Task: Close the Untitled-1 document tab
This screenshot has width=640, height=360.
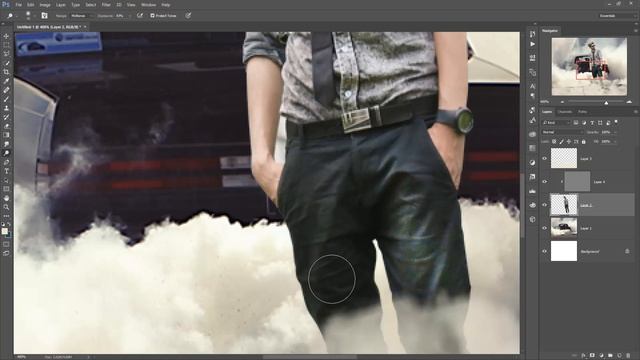Action: tap(85, 27)
